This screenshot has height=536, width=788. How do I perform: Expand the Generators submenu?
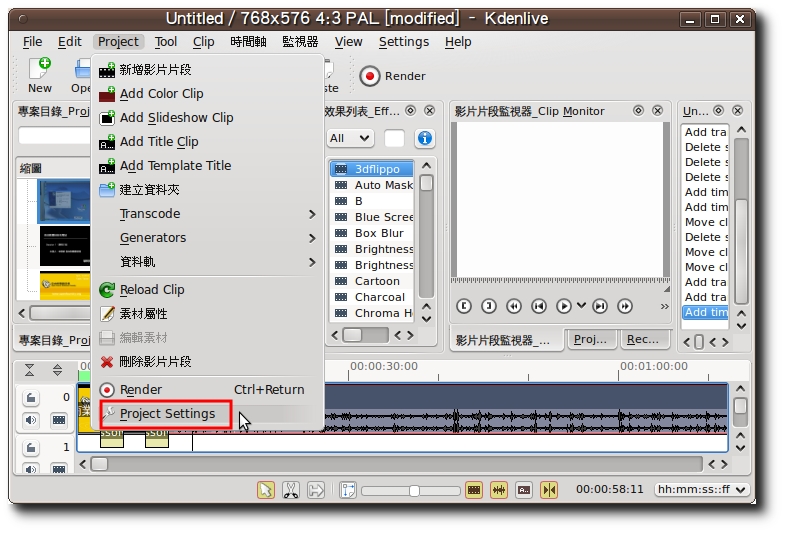207,238
